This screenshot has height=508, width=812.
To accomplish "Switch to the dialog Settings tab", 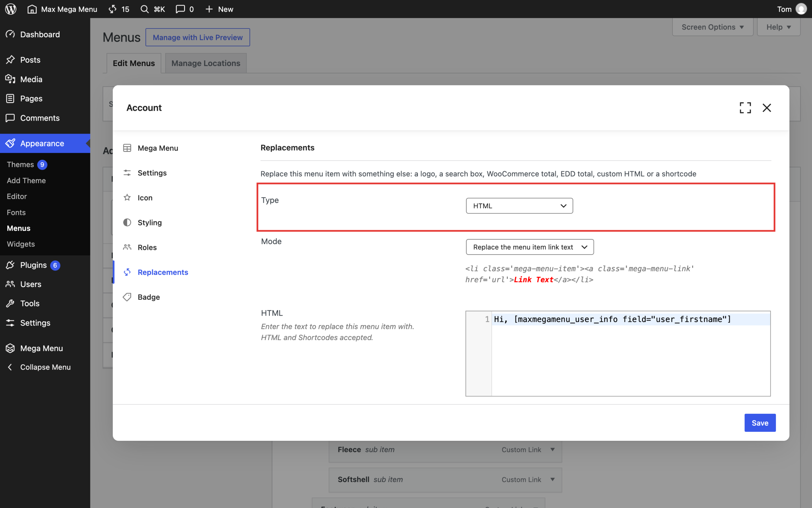I will pyautogui.click(x=145, y=173).
